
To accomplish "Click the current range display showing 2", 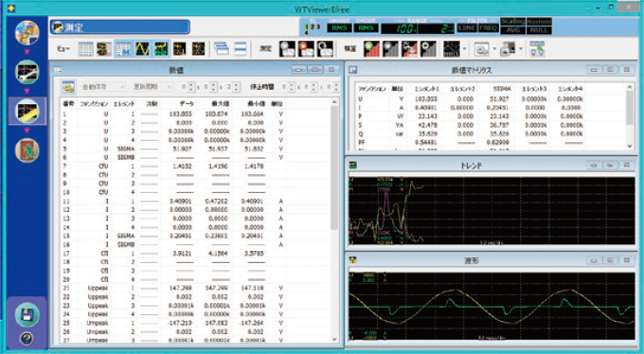I will (437, 28).
